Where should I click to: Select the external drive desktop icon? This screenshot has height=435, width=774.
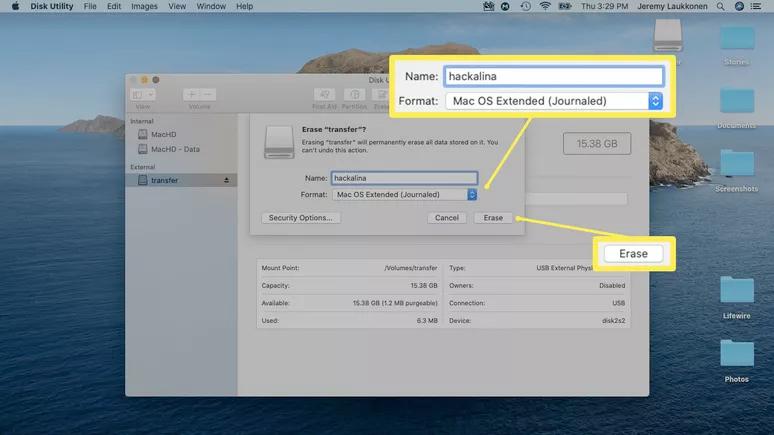click(668, 36)
